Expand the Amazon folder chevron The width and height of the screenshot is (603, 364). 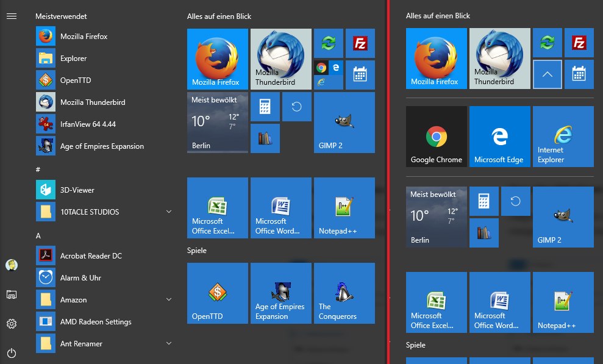point(168,299)
